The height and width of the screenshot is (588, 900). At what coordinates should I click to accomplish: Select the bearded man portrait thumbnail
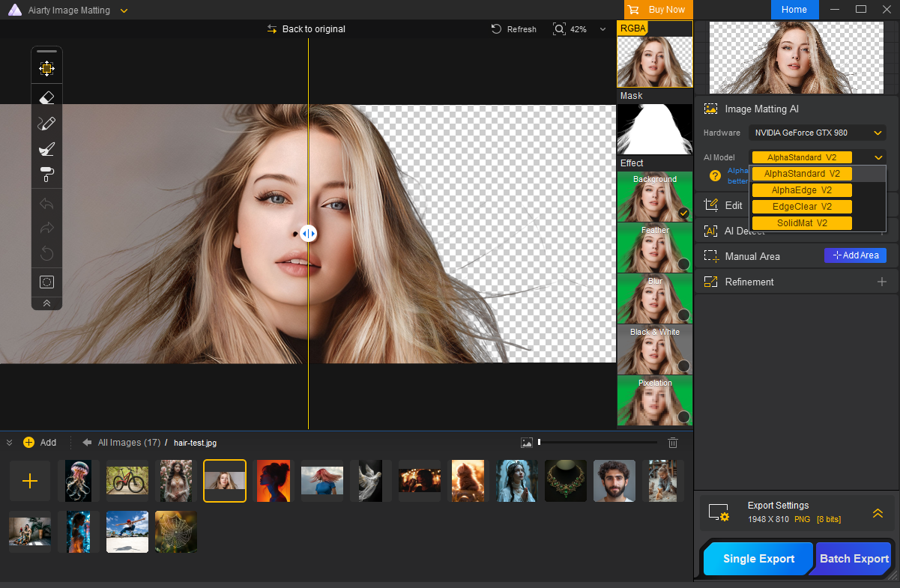point(614,481)
